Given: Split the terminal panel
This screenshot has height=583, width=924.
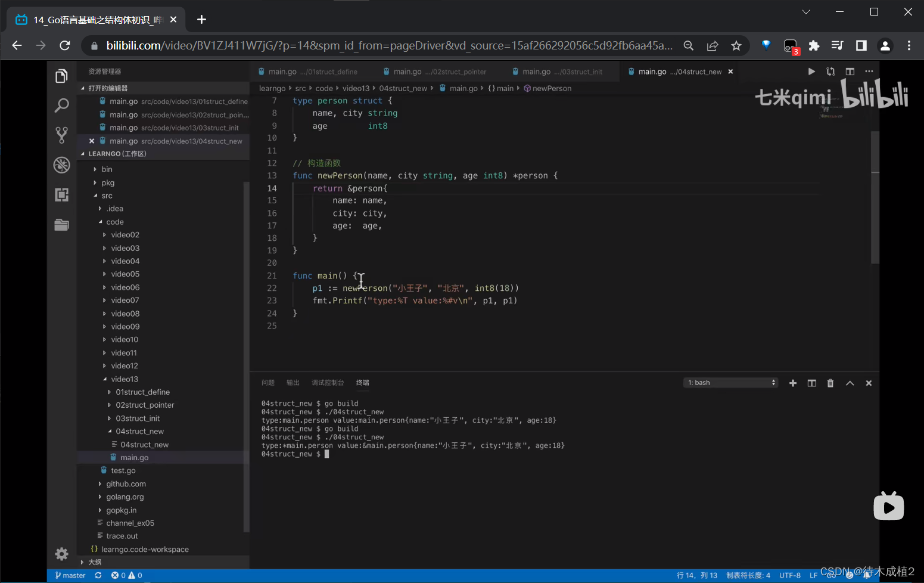Looking at the screenshot, I should click(x=811, y=383).
